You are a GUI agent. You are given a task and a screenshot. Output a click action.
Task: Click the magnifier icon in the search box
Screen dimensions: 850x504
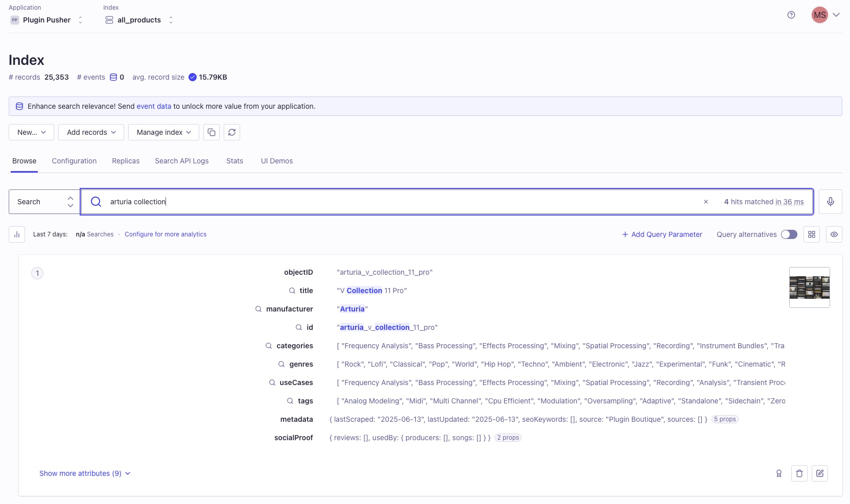96,202
